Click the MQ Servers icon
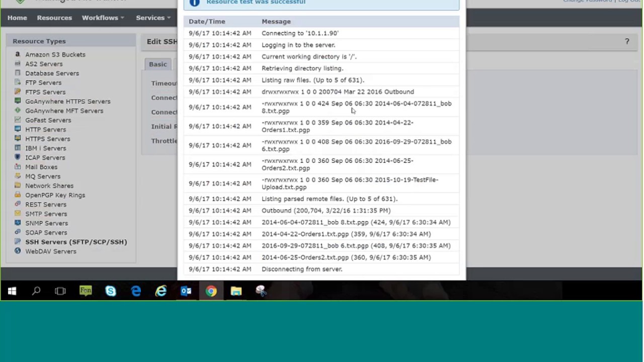Viewport: 644px width, 362px height. tap(18, 176)
